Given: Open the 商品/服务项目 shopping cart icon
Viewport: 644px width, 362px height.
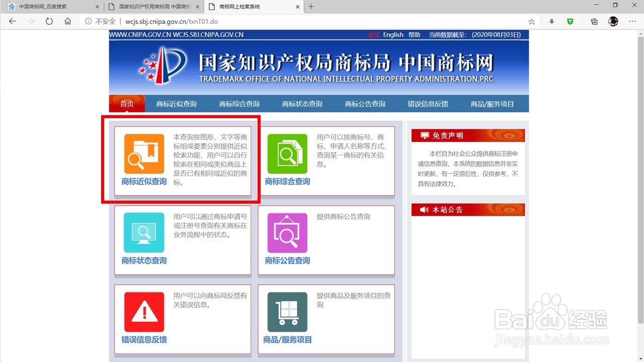Looking at the screenshot, I should [287, 312].
